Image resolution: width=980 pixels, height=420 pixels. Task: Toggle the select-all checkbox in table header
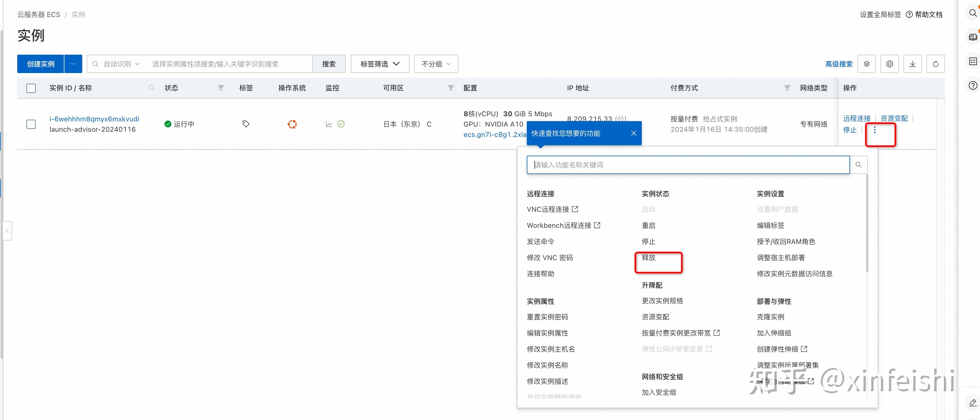click(x=31, y=88)
